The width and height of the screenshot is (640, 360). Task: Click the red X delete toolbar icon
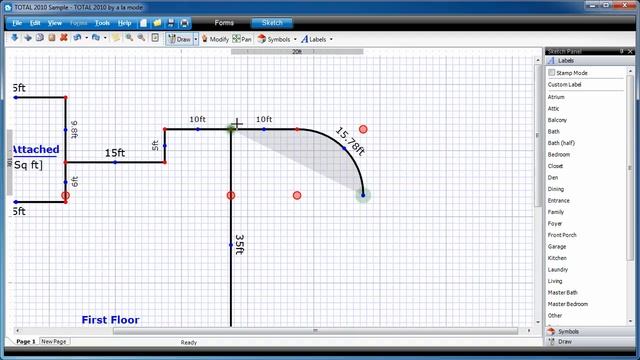pos(64,38)
